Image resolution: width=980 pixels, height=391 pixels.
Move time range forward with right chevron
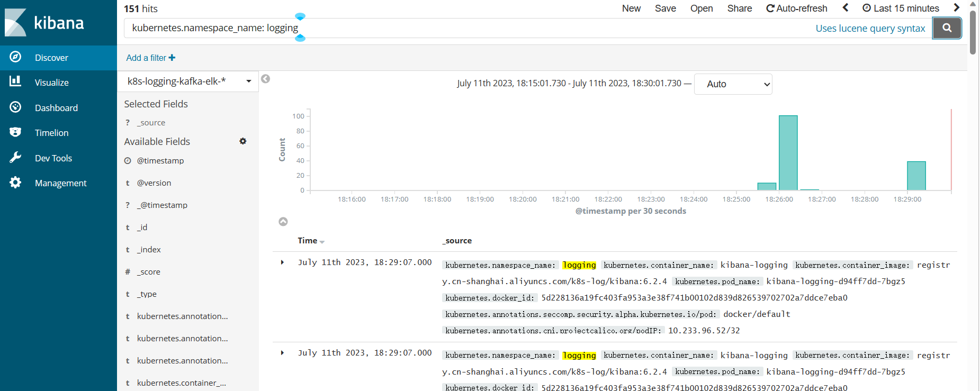tap(956, 7)
